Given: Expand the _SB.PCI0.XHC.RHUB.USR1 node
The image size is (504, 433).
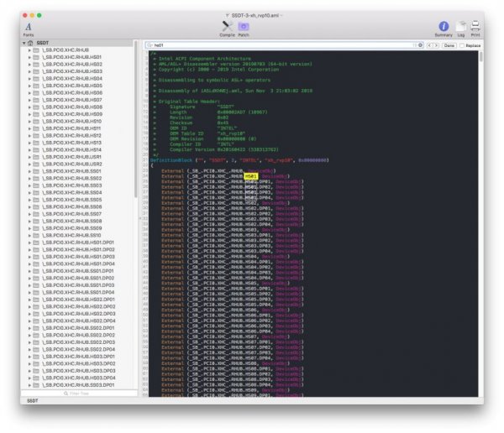Looking at the screenshot, I should click(x=29, y=156).
